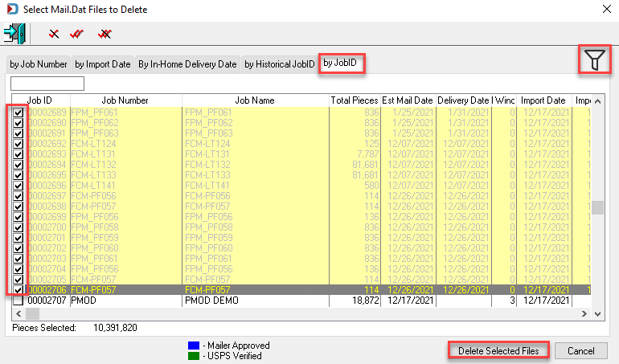
Task: Switch to the by Historical JobID tab
Action: pos(280,64)
